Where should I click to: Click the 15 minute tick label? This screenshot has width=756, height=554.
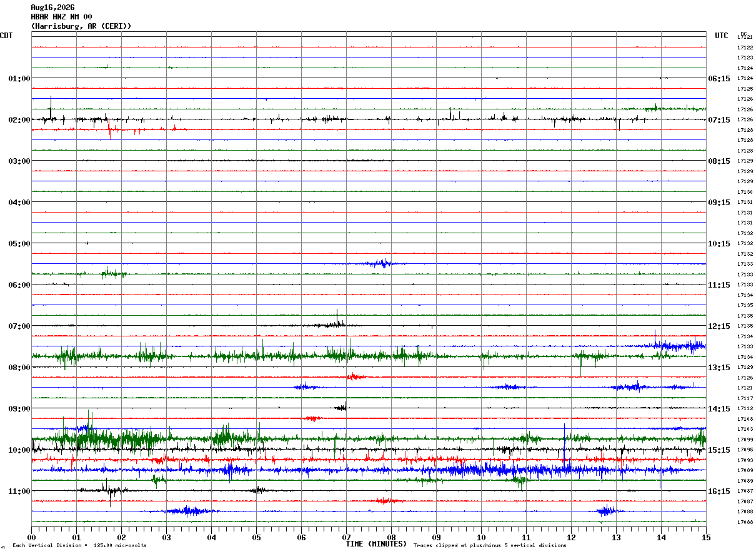(x=706, y=537)
